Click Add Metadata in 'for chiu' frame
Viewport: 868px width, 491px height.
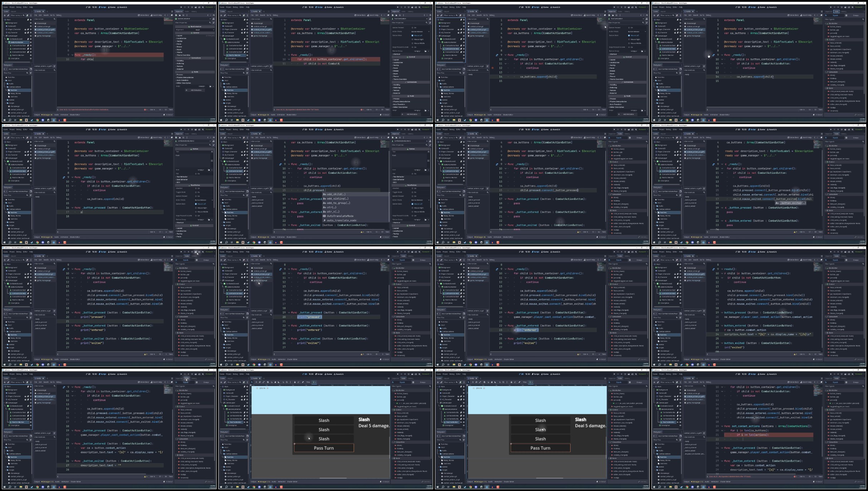point(196,90)
